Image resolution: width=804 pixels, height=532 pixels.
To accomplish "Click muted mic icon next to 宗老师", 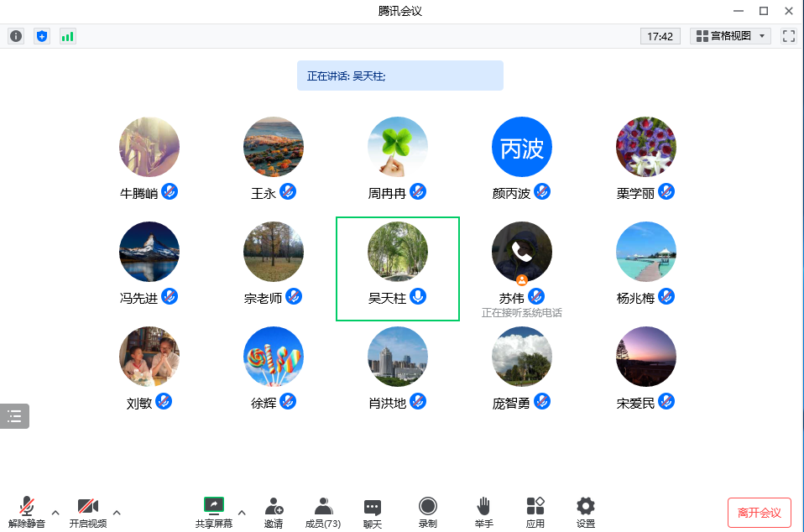I will (x=294, y=296).
